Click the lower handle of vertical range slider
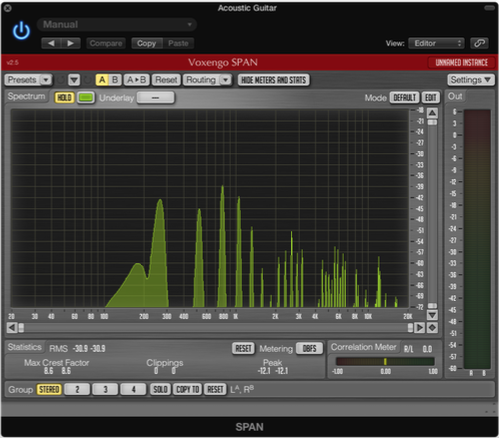Viewport: 499px width, 438px height. [432, 306]
